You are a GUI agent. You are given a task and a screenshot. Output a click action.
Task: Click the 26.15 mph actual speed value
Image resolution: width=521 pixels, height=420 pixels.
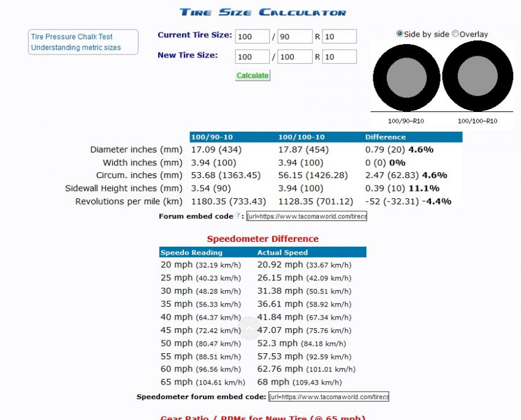tap(305, 278)
